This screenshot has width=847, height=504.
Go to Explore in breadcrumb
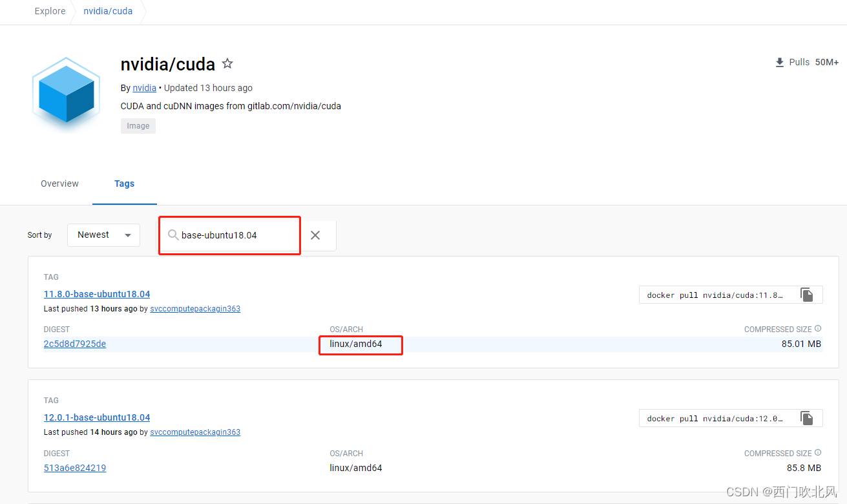click(50, 11)
